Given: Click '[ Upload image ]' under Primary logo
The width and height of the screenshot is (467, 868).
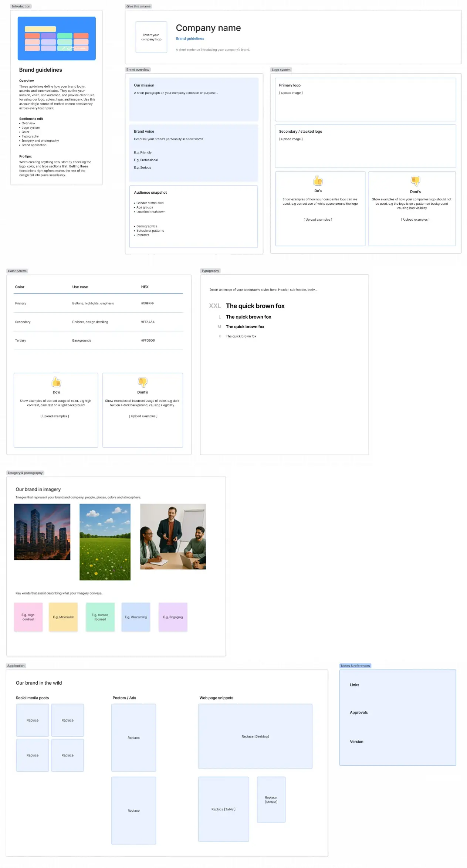Looking at the screenshot, I should (x=291, y=93).
